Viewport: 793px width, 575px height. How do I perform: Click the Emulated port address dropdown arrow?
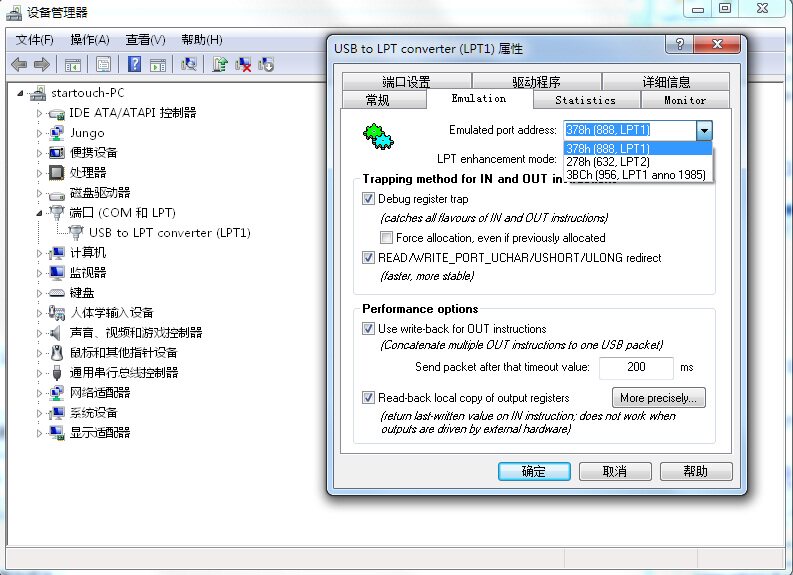[704, 130]
